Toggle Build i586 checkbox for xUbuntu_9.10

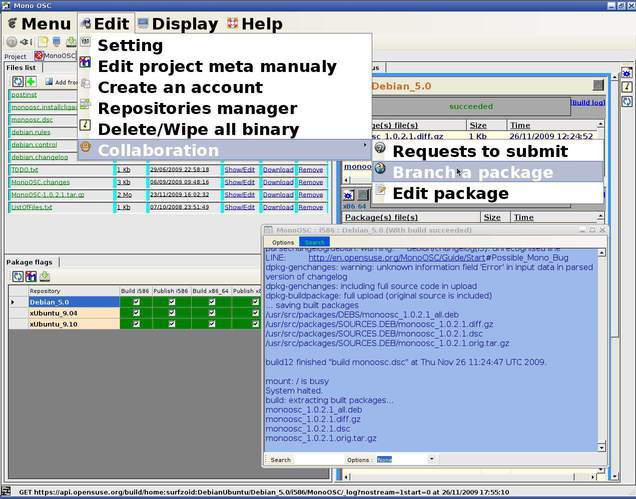click(136, 324)
